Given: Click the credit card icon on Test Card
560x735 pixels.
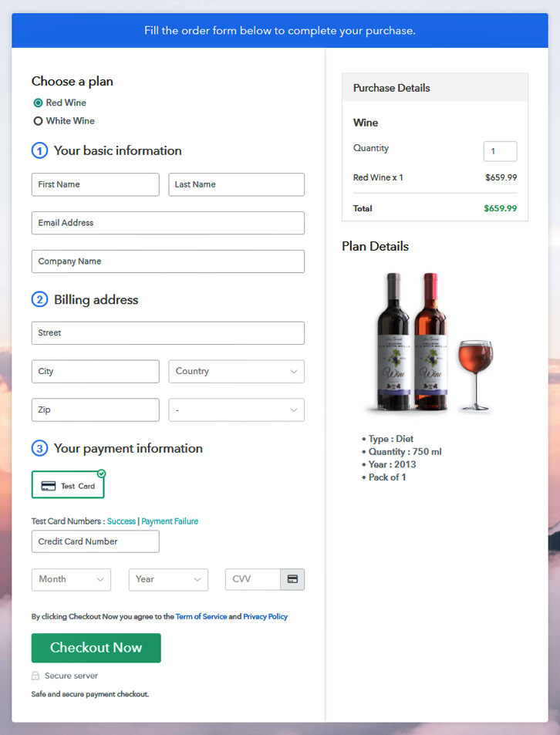Looking at the screenshot, I should coord(49,486).
